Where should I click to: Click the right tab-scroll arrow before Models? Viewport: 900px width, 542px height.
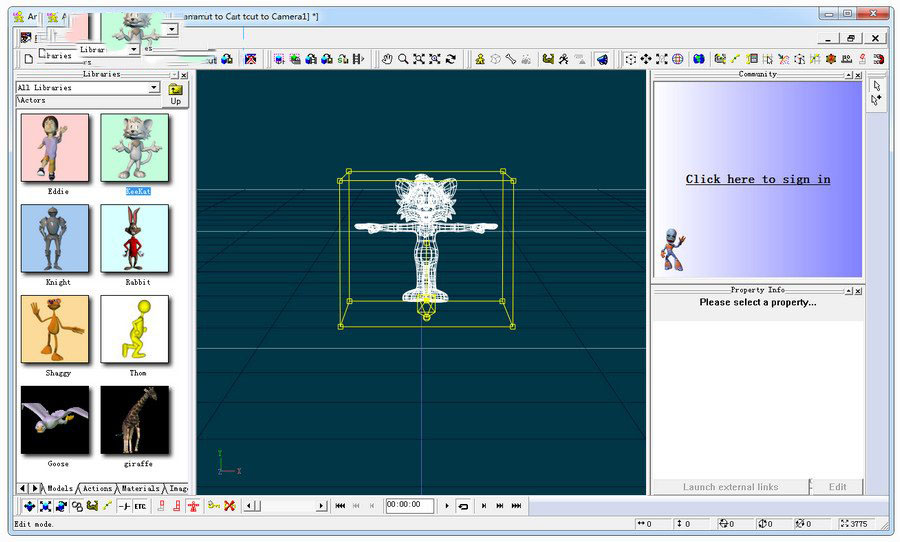point(35,488)
